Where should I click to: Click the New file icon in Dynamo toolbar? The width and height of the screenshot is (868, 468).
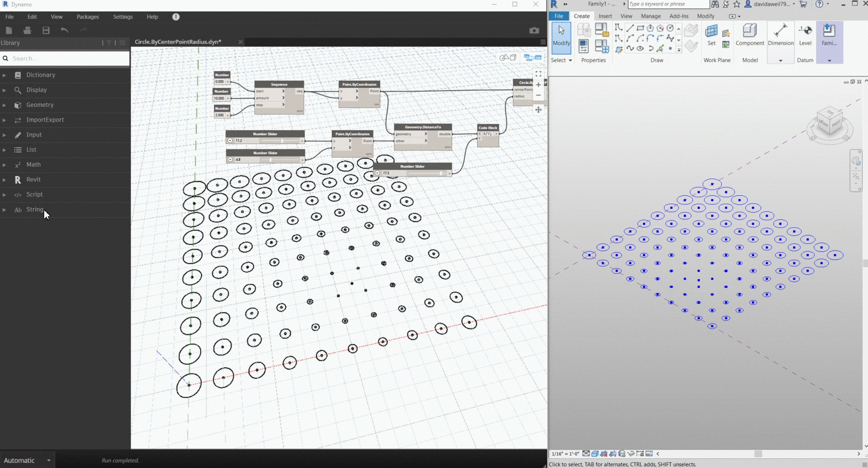point(9,31)
